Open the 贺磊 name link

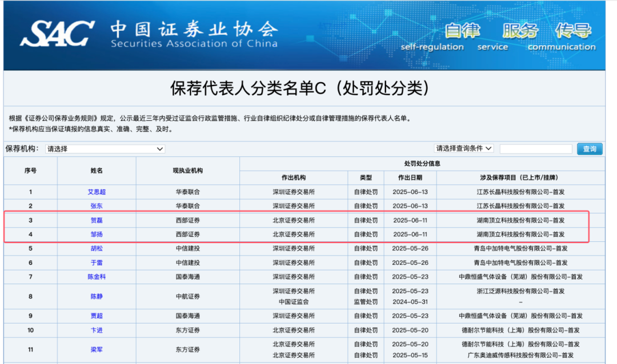(x=97, y=221)
